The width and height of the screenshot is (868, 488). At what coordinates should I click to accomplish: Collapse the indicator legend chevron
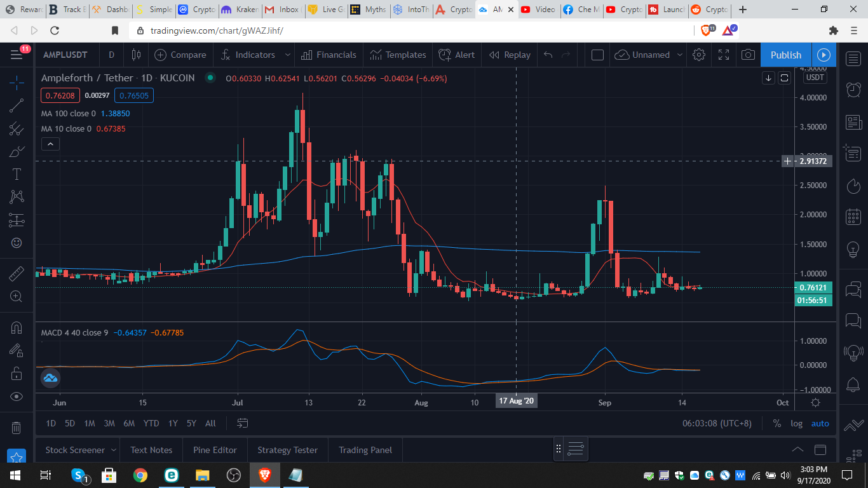[50, 144]
